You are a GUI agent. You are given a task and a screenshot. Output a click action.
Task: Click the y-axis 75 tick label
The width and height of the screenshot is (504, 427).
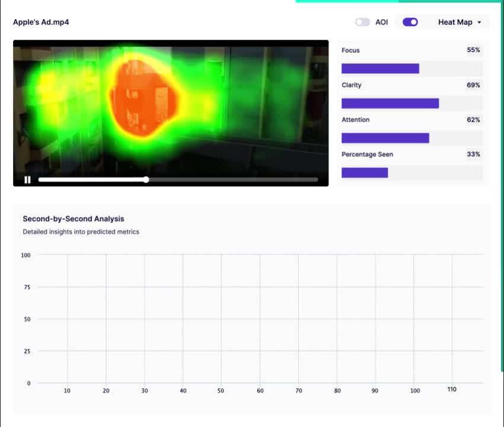[x=27, y=287]
